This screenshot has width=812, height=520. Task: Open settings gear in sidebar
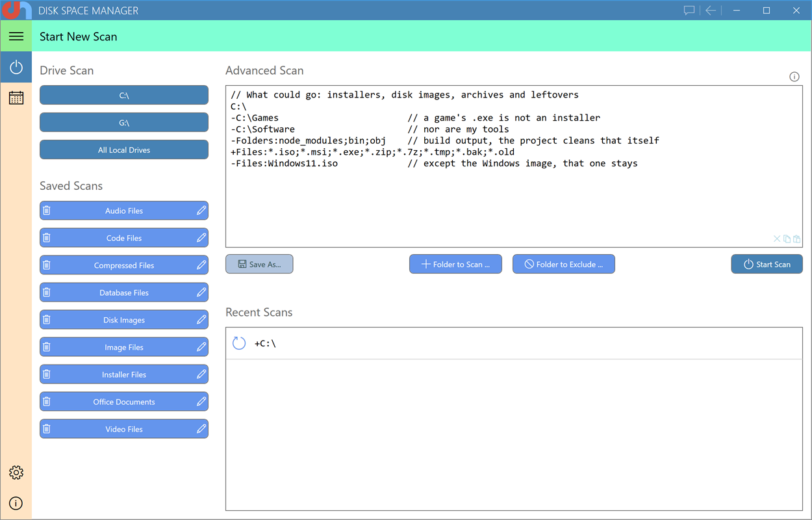pyautogui.click(x=16, y=473)
